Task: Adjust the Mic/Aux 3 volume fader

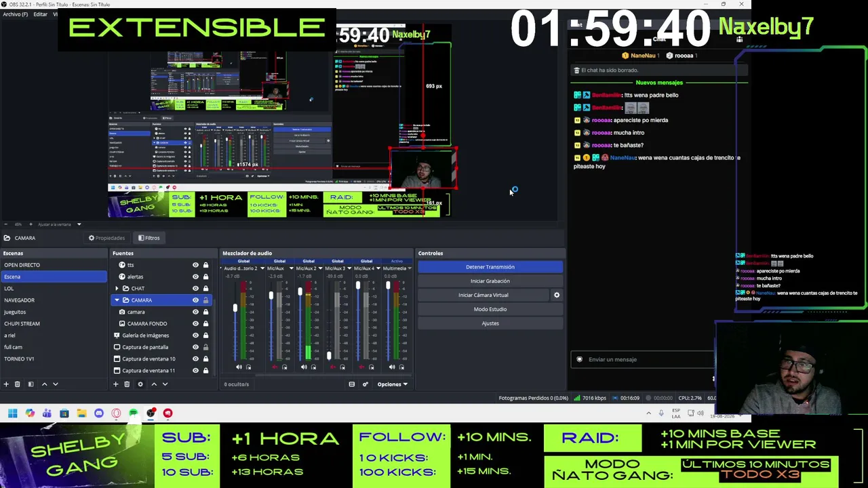Action: pyautogui.click(x=329, y=355)
